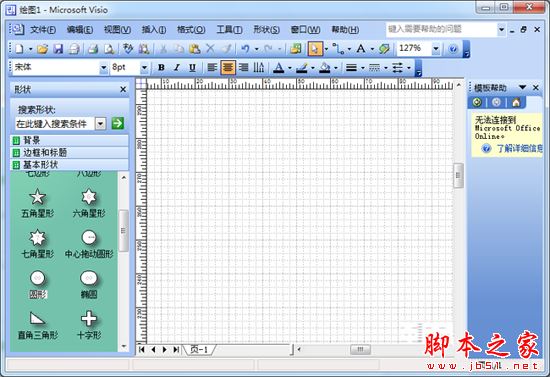Open the font size dropdown (8pt)
Viewport: 550px width, 377px height.
click(x=144, y=67)
